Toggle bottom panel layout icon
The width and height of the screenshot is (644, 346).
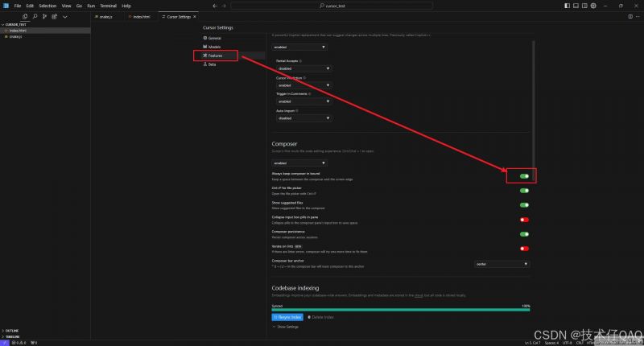(x=576, y=6)
